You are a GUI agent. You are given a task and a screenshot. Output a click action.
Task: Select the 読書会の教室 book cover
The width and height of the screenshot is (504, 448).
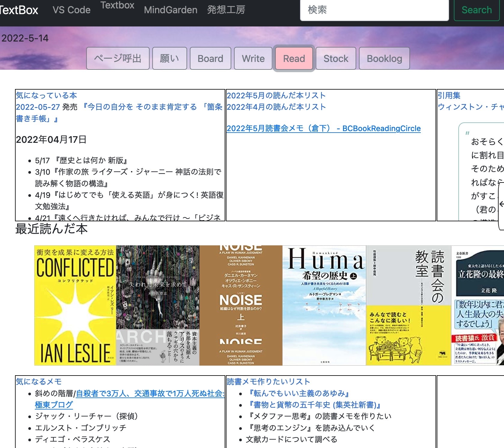[408, 305]
